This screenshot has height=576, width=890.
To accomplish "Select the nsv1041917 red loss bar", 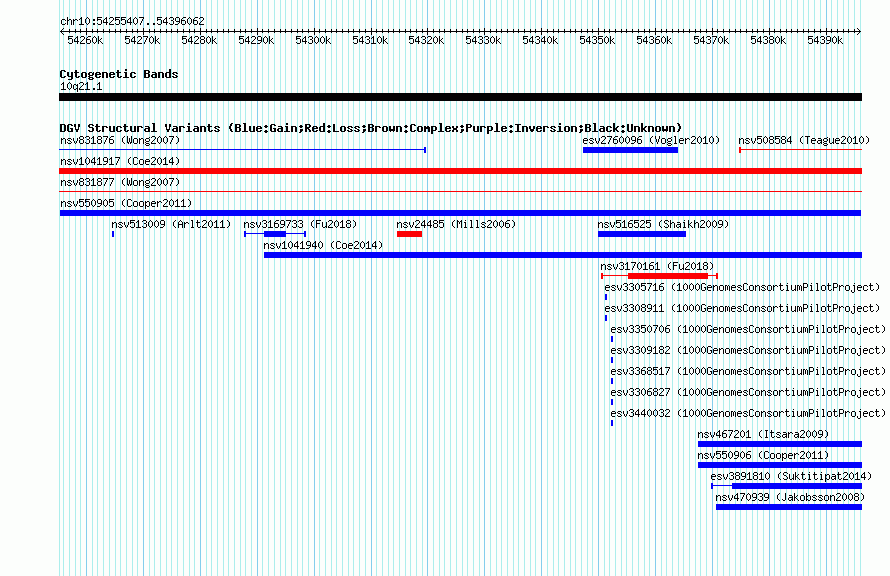I will [x=460, y=171].
